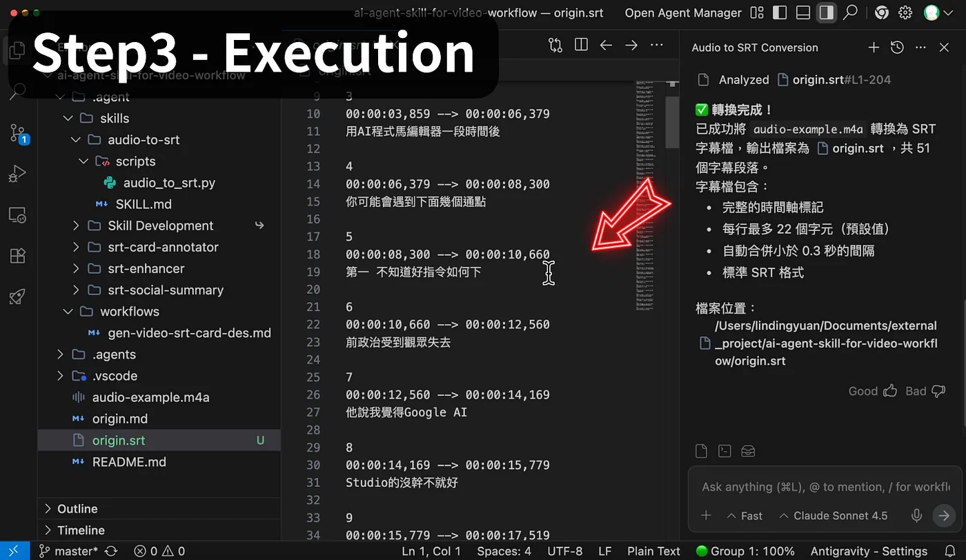
Task: Open the Source Control view icon
Action: [x=18, y=133]
